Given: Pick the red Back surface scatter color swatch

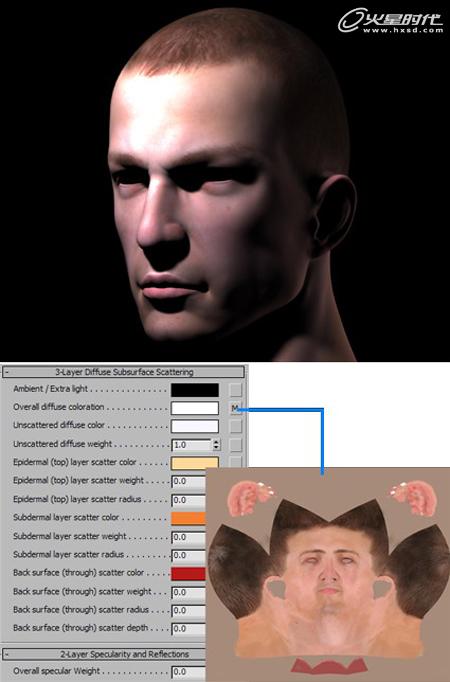Looking at the screenshot, I should click(x=188, y=574).
